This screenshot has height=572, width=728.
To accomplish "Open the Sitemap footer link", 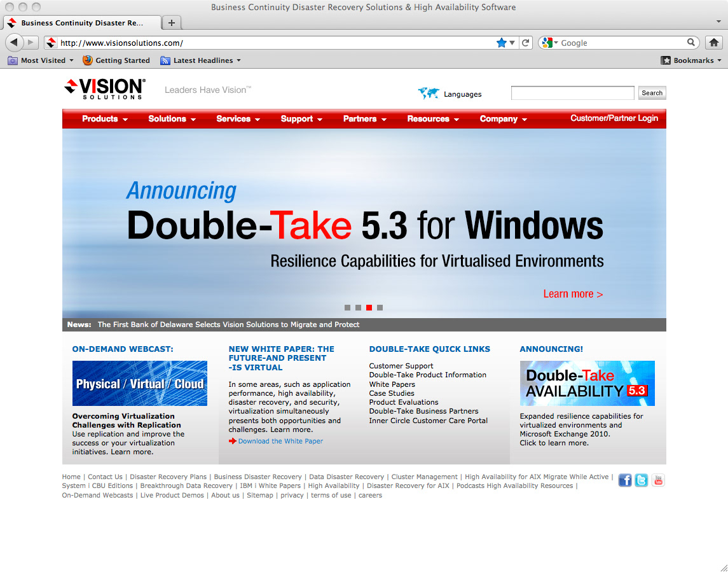I will [x=260, y=496].
